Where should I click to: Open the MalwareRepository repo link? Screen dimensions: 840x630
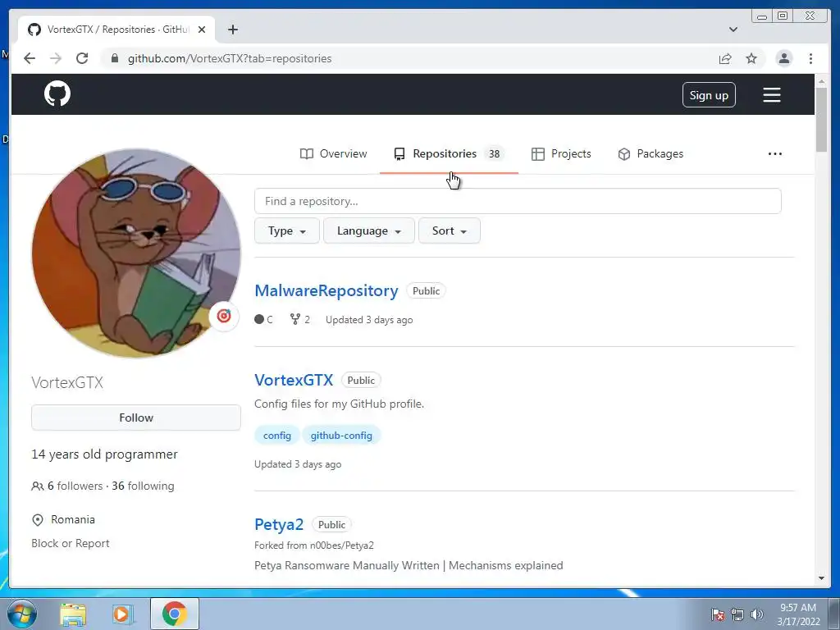tap(326, 290)
